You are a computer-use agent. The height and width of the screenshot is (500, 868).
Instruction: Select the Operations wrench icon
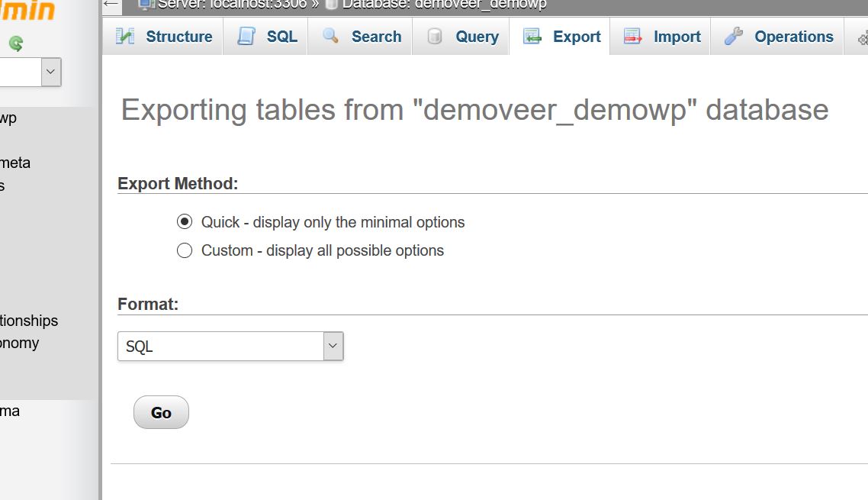click(733, 35)
